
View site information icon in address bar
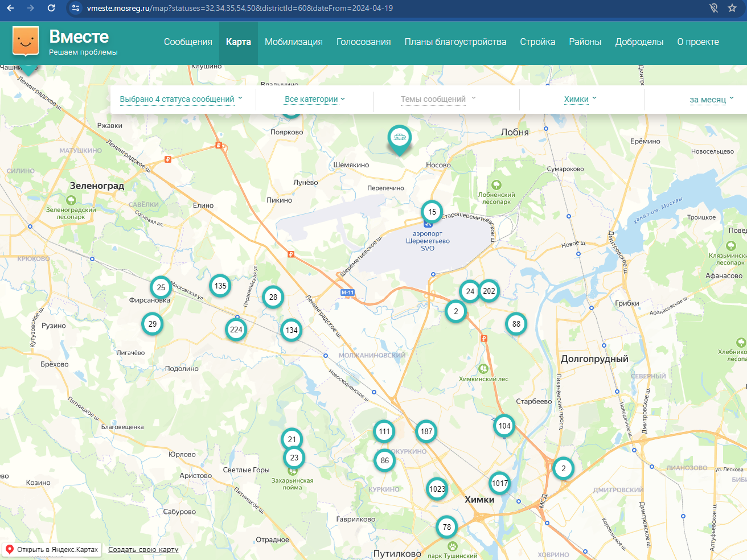[76, 8]
